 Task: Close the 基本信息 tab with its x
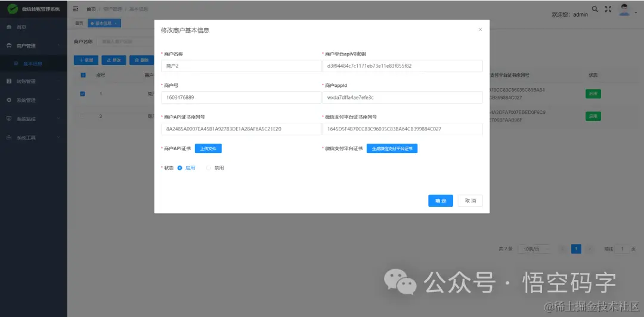click(116, 23)
